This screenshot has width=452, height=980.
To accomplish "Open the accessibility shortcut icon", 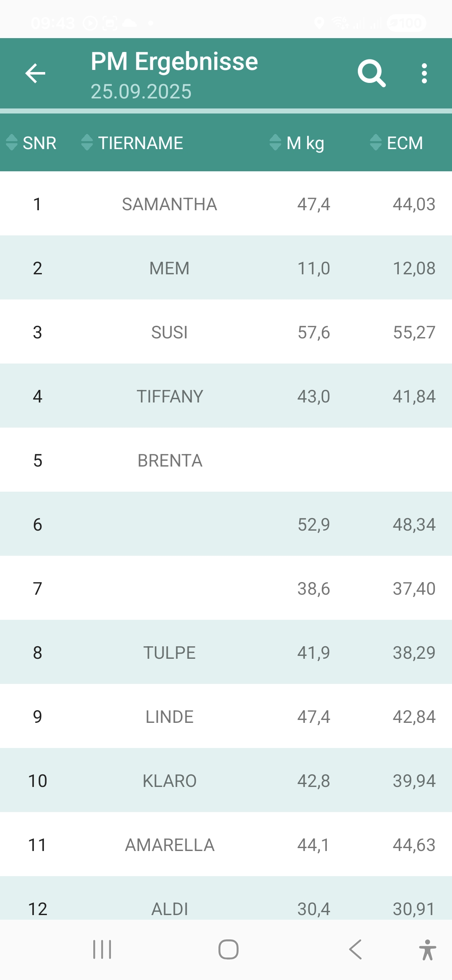I will 427,949.
